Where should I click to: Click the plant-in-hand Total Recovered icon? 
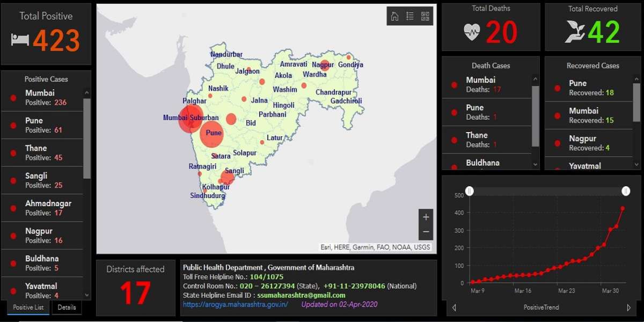pyautogui.click(x=575, y=32)
